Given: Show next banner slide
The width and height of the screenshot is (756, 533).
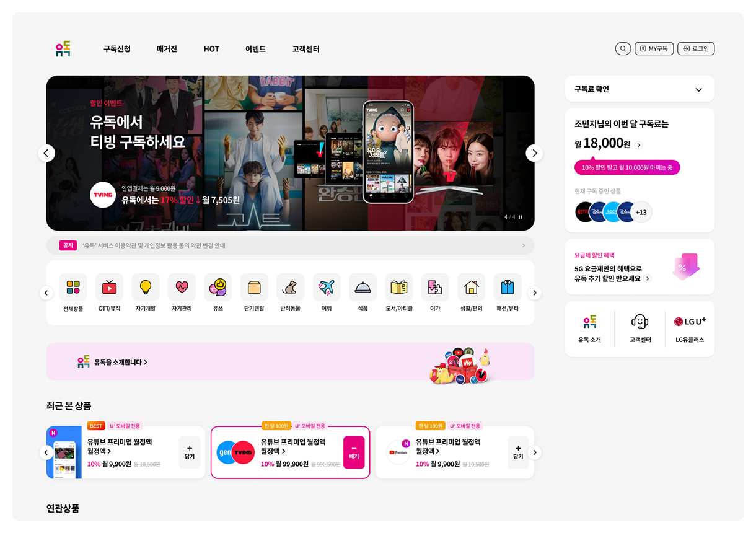Looking at the screenshot, I should 534,153.
